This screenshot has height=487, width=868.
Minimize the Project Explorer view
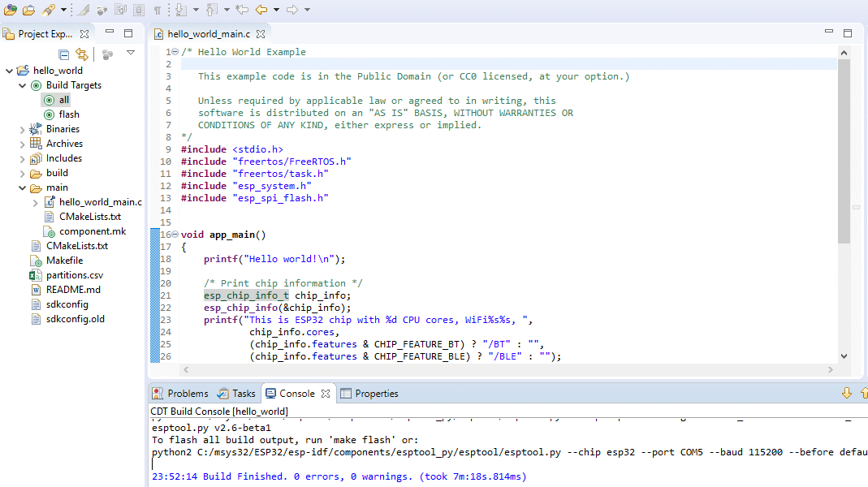(x=110, y=32)
